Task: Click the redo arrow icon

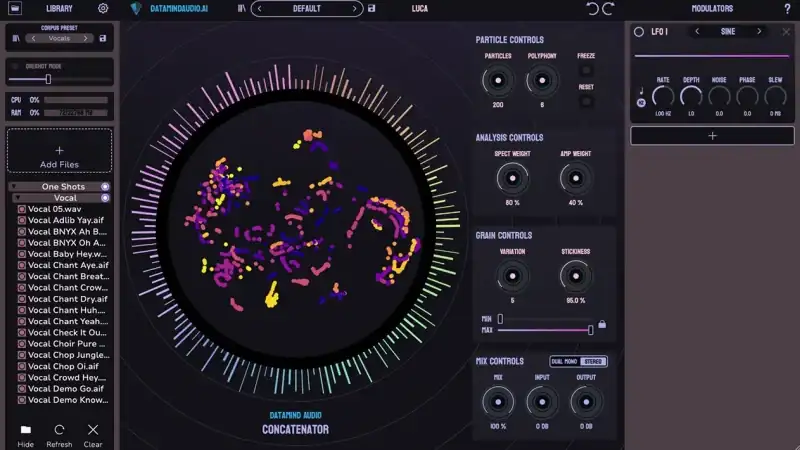Action: pyautogui.click(x=609, y=8)
